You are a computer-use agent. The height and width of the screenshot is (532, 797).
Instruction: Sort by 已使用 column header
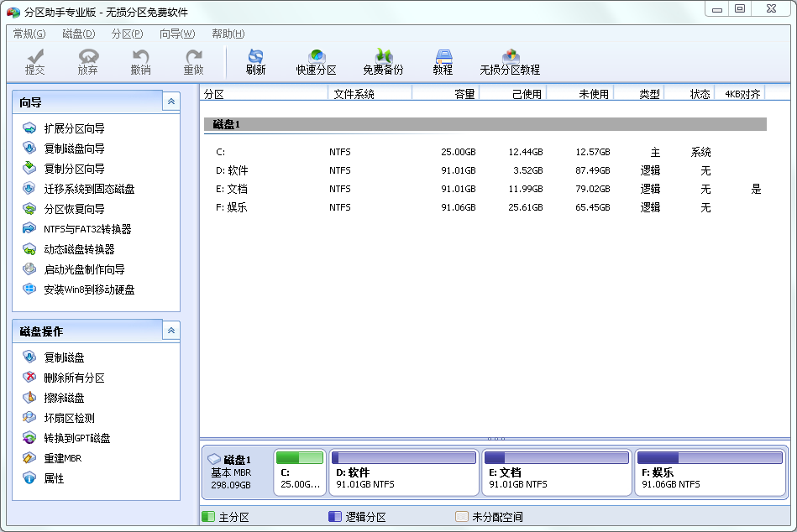point(512,93)
